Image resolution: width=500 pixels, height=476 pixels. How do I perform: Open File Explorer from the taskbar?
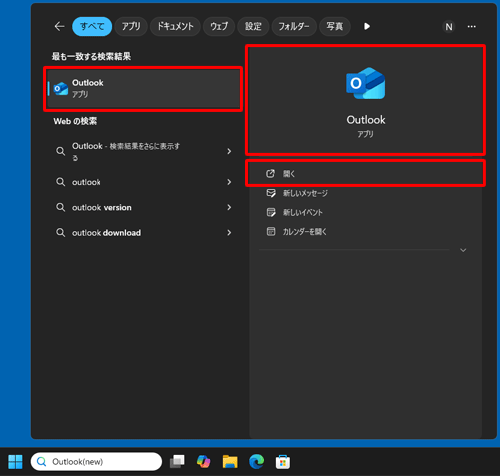pyautogui.click(x=230, y=462)
